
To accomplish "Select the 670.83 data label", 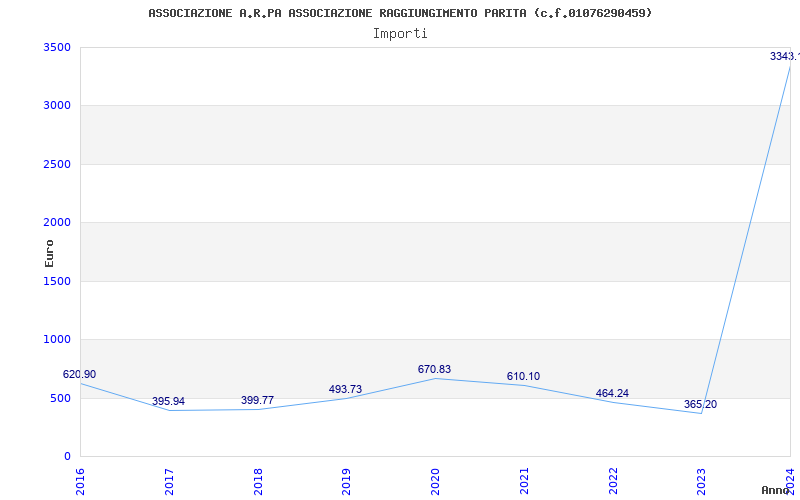I will pos(434,369).
